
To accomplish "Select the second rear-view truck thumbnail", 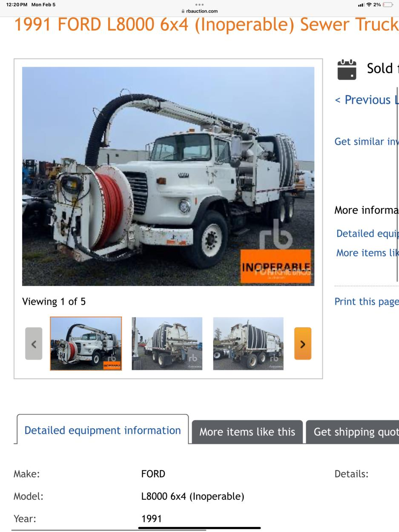I will coord(167,343).
